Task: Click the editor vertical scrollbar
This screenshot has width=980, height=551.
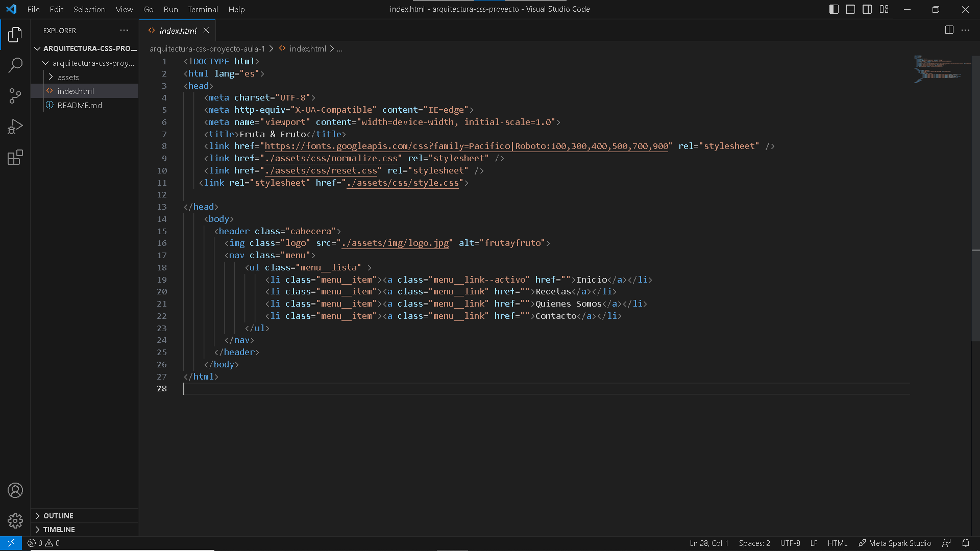Action: (975, 198)
